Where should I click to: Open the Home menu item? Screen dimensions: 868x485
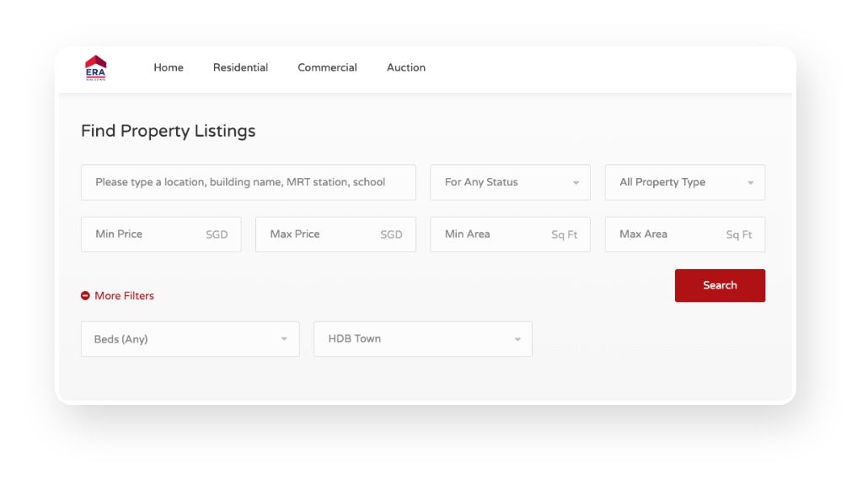[169, 67]
